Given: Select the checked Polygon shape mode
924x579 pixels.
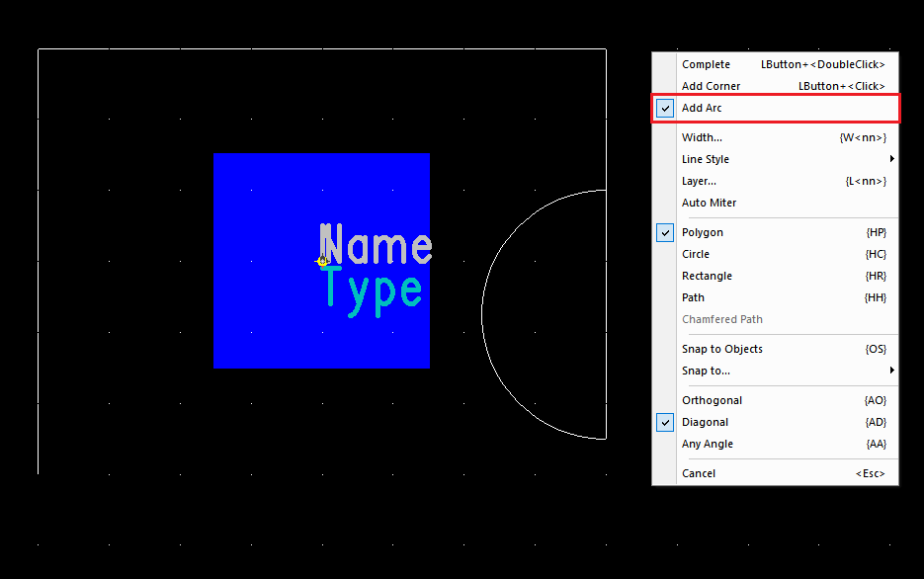Looking at the screenshot, I should [x=702, y=232].
